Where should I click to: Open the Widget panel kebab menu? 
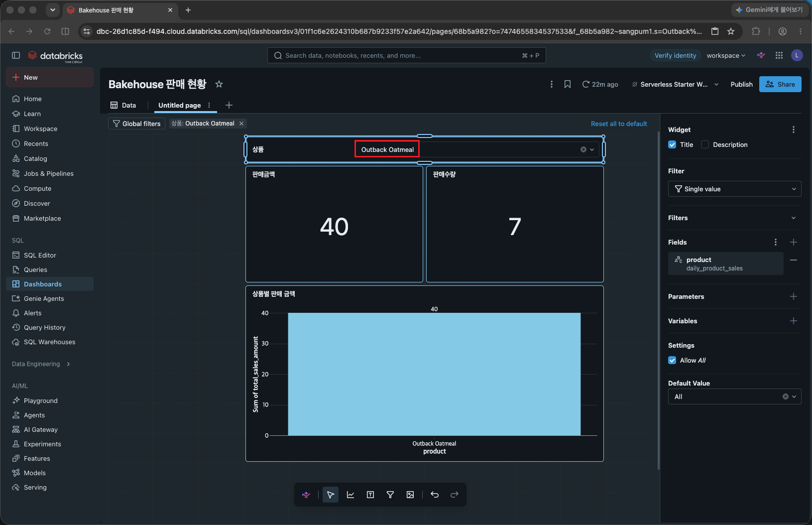tap(794, 130)
